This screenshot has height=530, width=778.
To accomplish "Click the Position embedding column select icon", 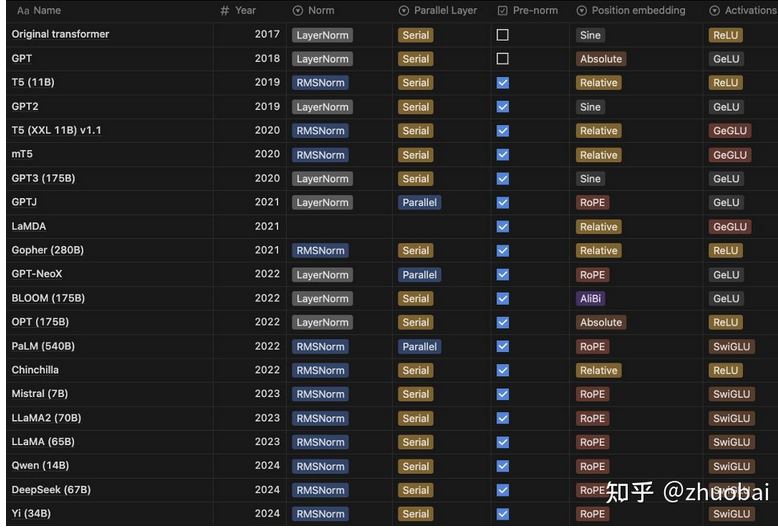I will (x=582, y=10).
